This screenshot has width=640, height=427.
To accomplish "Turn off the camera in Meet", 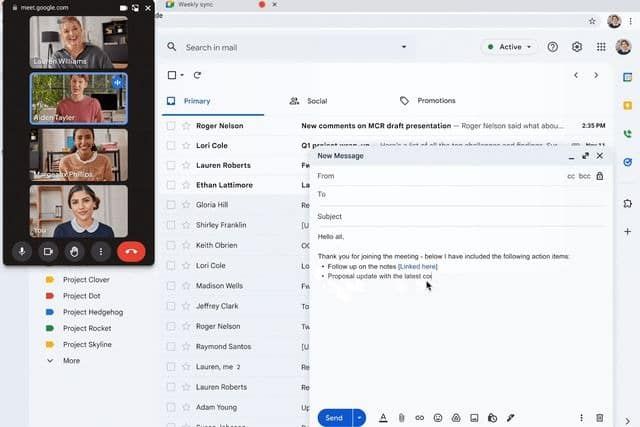I will [x=47, y=251].
